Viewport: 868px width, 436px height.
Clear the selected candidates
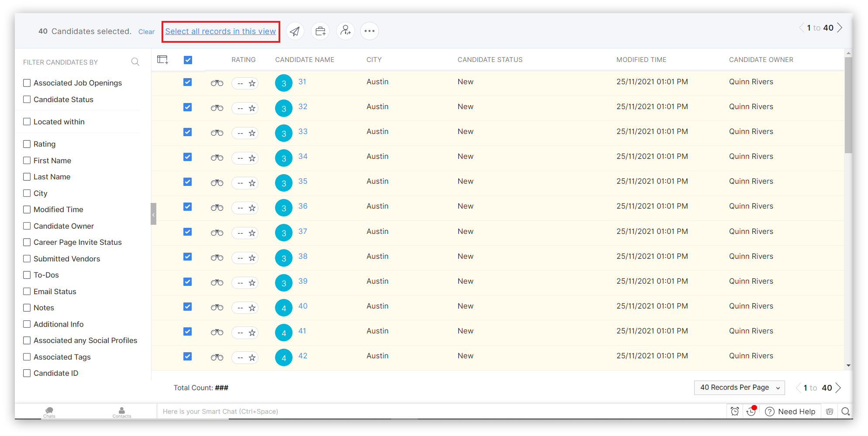tap(146, 32)
